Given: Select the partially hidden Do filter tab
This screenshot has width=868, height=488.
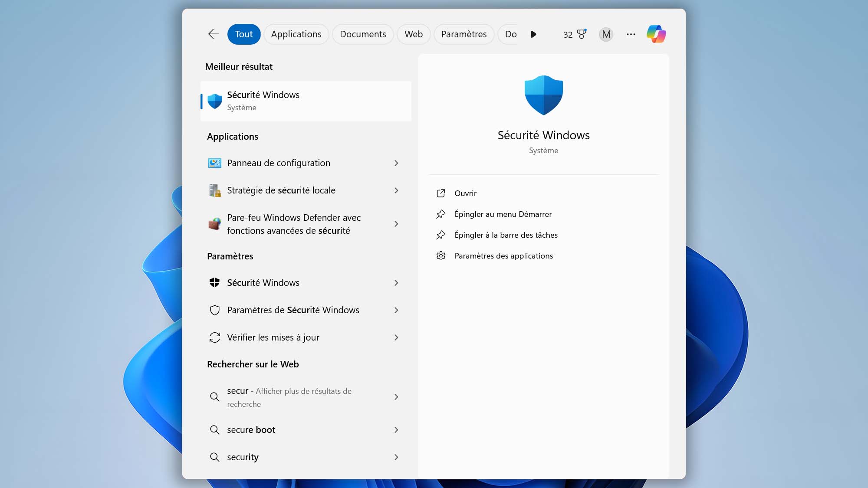Looking at the screenshot, I should pyautogui.click(x=509, y=34).
